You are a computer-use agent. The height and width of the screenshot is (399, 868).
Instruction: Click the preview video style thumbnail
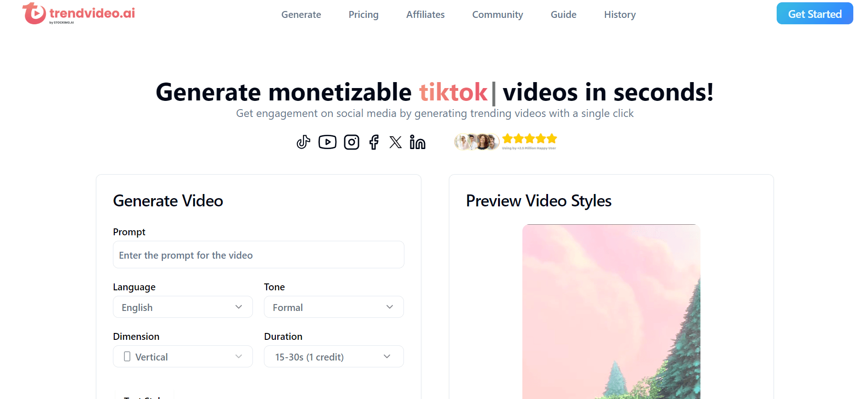611,312
